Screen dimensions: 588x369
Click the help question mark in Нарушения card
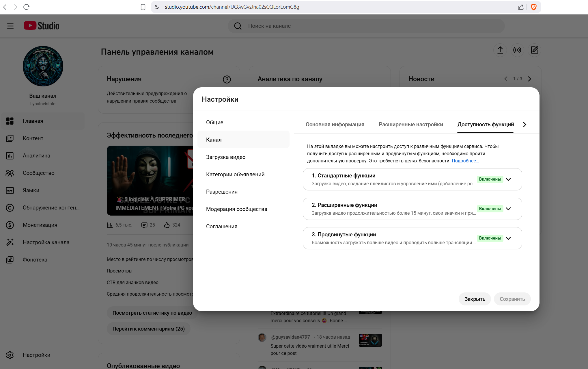click(227, 79)
